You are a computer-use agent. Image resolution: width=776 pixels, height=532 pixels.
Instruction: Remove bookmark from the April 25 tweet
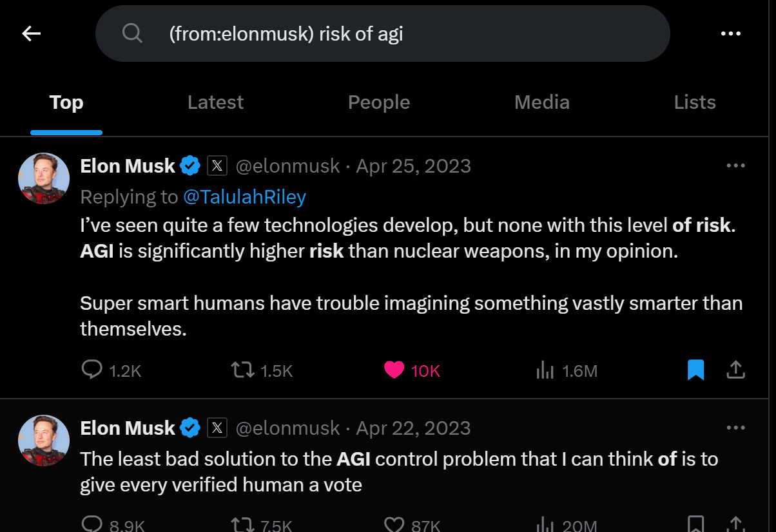(695, 370)
